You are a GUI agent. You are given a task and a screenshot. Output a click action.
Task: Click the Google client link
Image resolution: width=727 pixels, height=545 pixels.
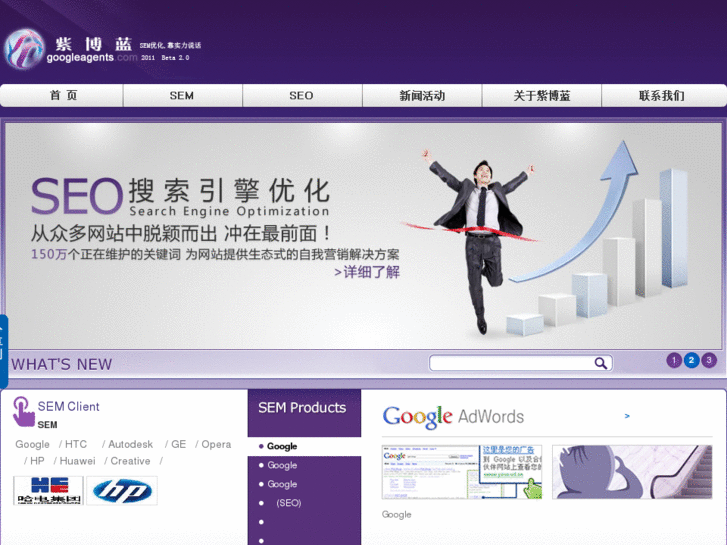tap(32, 444)
